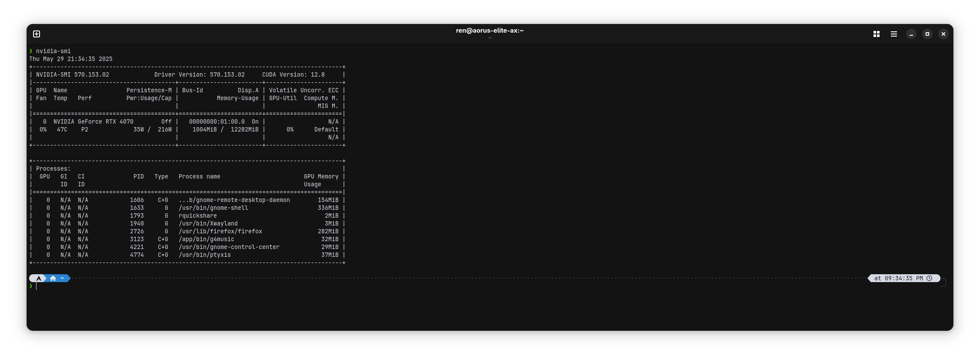Viewport: 980px width, 360px height.
Task: Click the process /usr/lib/firefox/firefox
Action: (220, 231)
